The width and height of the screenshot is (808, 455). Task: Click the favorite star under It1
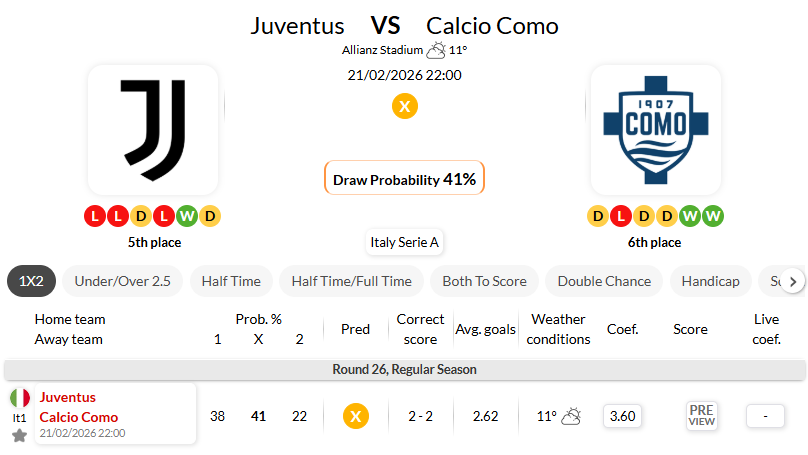tap(19, 435)
